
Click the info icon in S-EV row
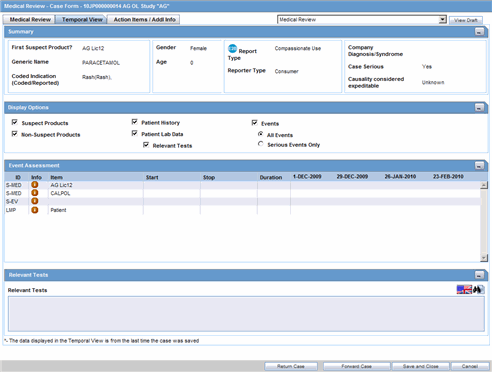(35, 201)
